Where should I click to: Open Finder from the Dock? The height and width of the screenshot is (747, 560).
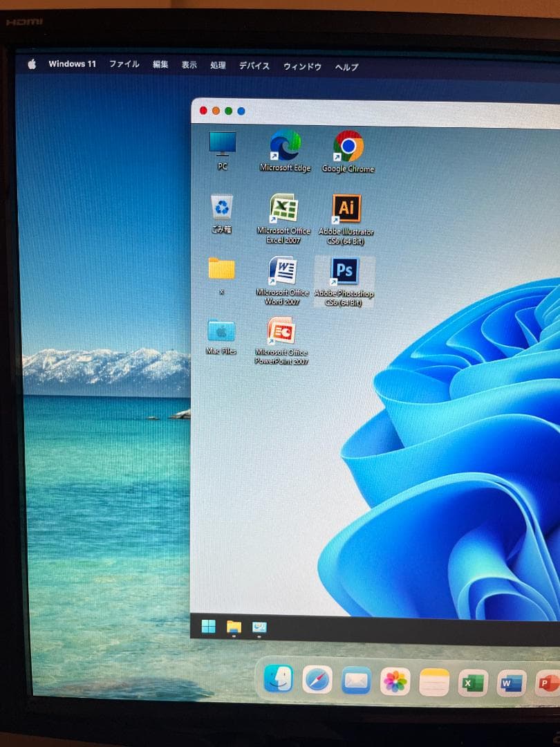[278, 679]
